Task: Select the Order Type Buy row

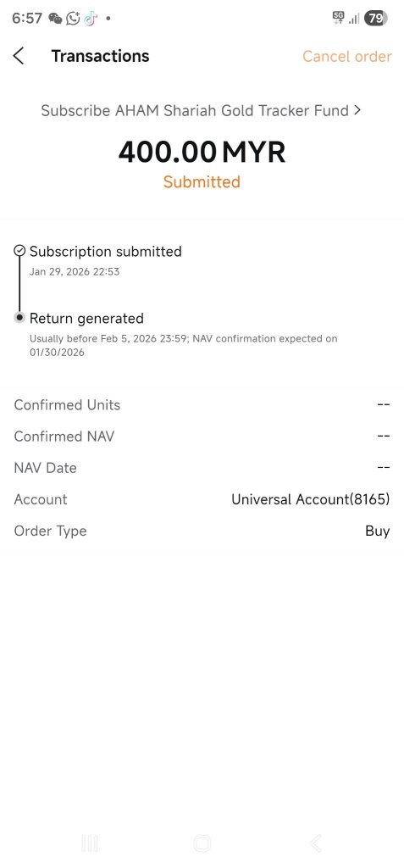Action: pos(202,531)
